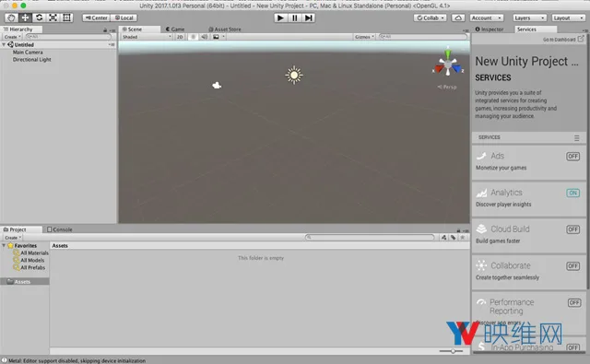Click the camera gizmo in scene
590x364 pixels.
(217, 86)
